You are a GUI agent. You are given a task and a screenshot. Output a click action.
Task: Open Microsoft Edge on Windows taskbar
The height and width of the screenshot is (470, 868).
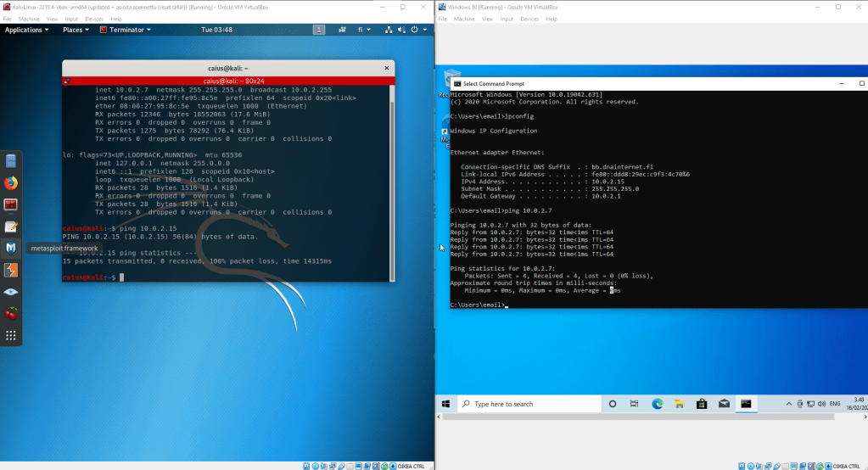tap(658, 405)
